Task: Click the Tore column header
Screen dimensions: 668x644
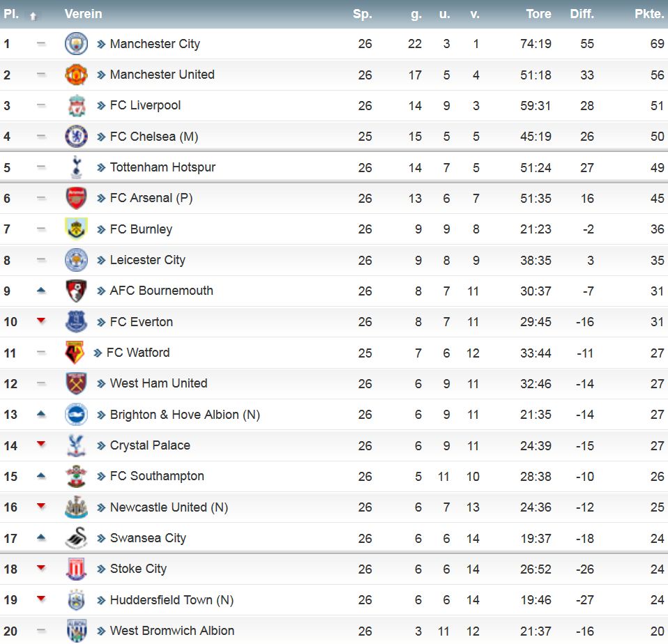Action: 538,14
